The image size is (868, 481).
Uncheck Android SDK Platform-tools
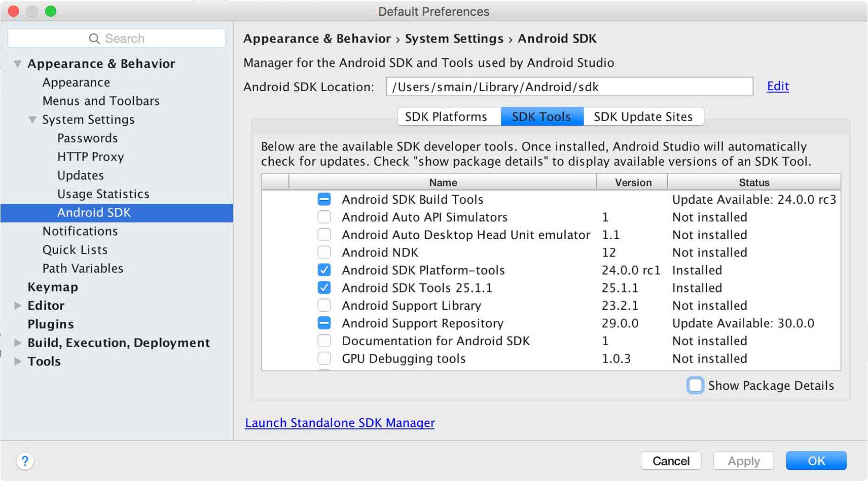[x=324, y=270]
